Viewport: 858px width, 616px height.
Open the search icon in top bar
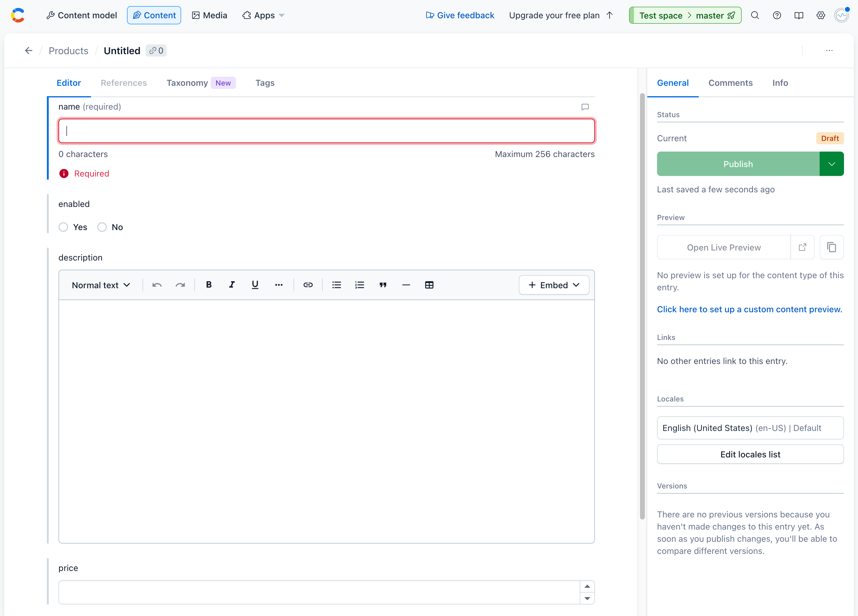(755, 15)
